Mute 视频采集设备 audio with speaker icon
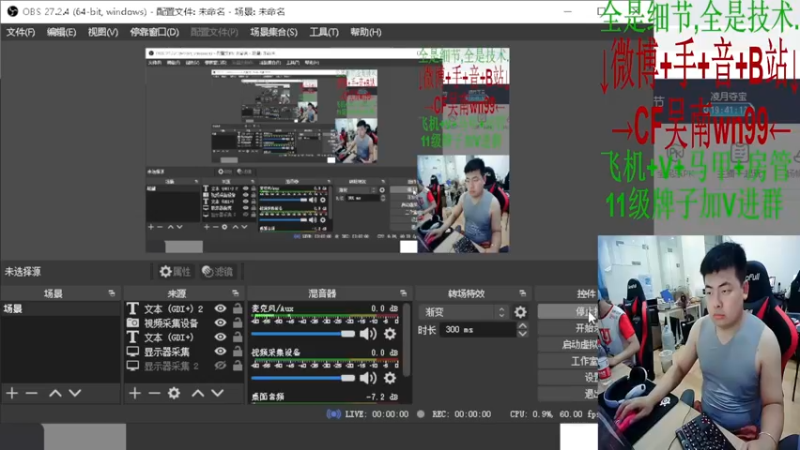 point(368,378)
